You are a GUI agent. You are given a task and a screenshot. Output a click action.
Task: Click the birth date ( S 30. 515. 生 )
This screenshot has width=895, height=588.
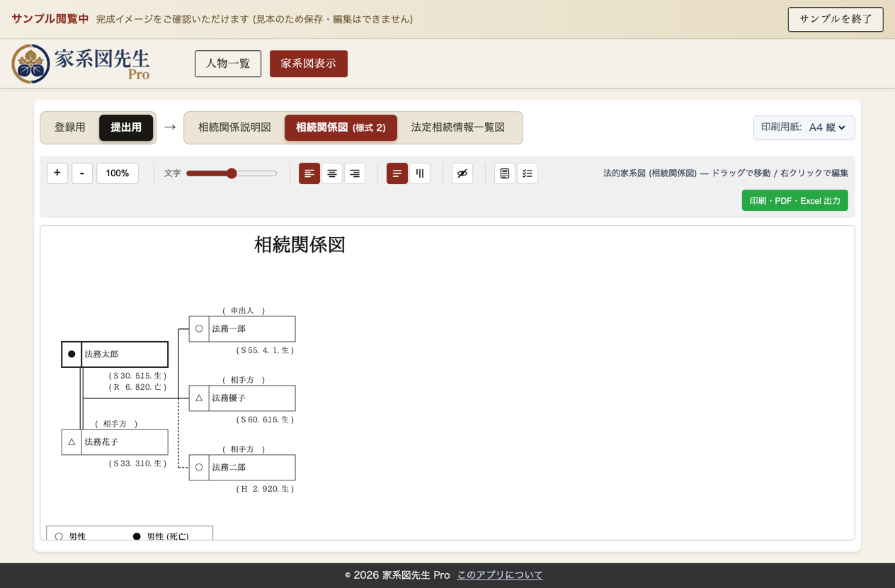coord(137,376)
